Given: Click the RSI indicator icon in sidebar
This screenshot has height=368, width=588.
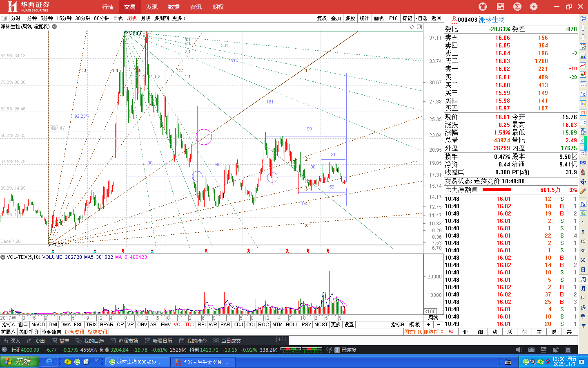Looking at the screenshot, I should click(x=583, y=163).
